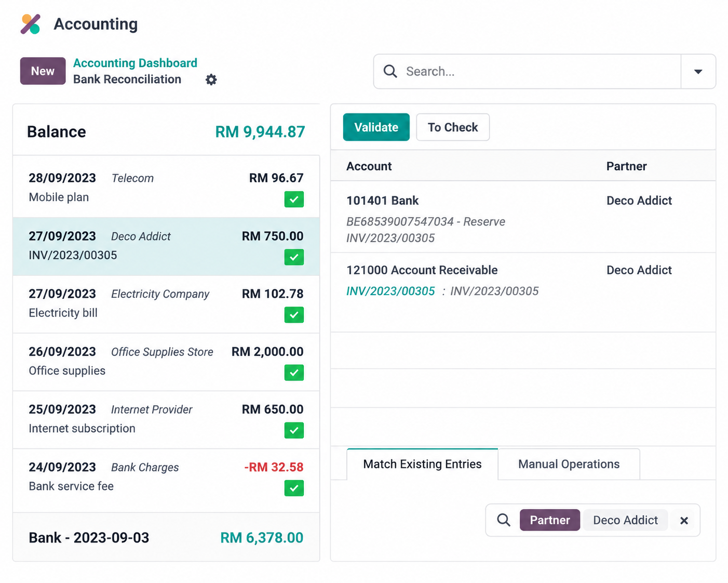
Task: Go to the Accounting Dashboard breadcrumb
Action: [135, 63]
